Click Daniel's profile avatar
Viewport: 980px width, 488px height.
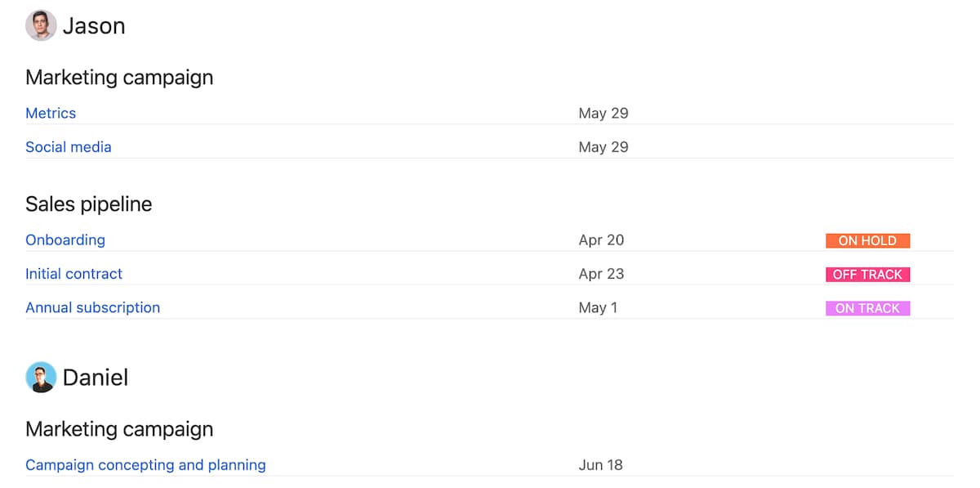(38, 377)
